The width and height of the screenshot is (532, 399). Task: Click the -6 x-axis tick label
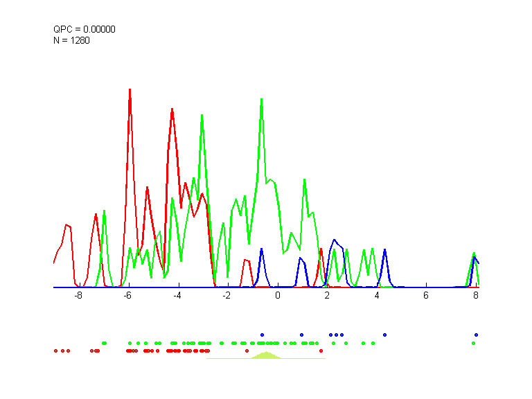coord(127,296)
